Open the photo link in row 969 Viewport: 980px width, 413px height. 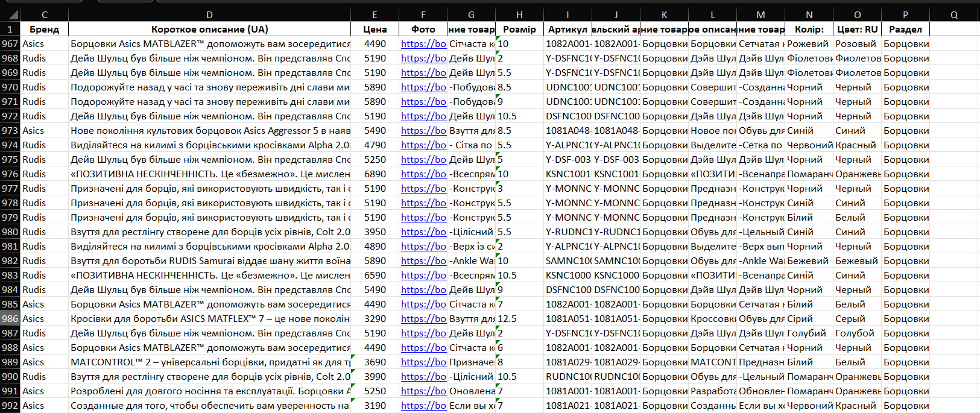[423, 72]
